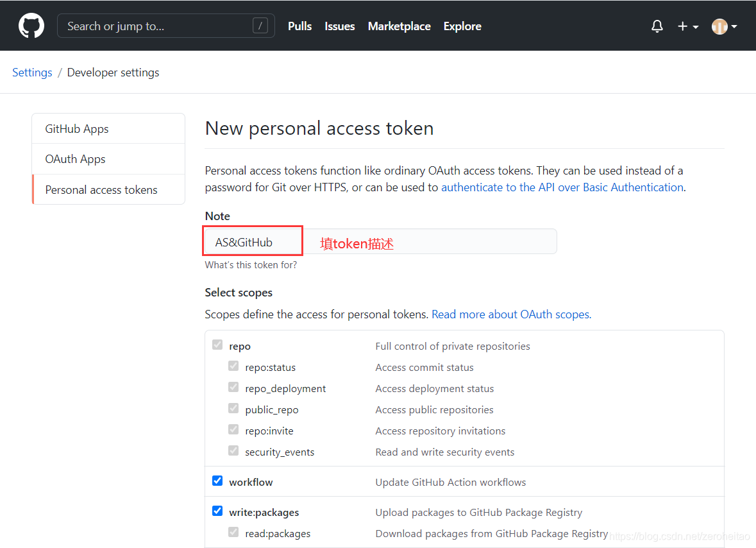
Task: Select Marketplace in the top navigation
Action: pyautogui.click(x=399, y=26)
